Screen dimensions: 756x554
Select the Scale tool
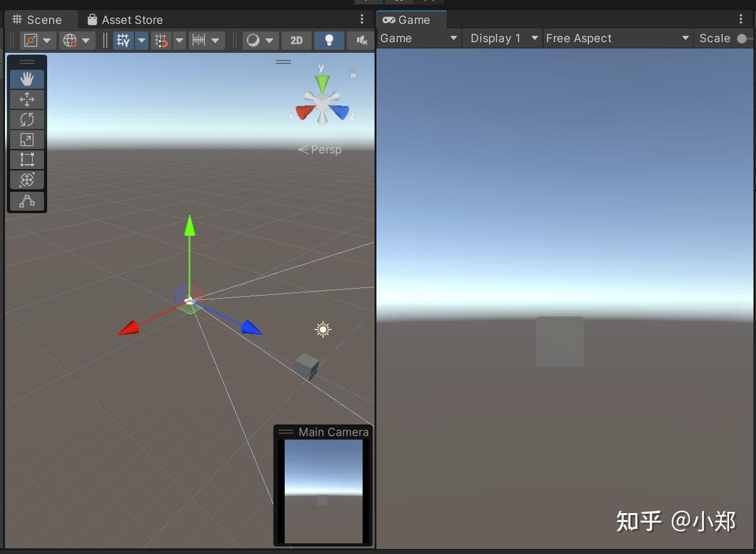click(x=27, y=140)
